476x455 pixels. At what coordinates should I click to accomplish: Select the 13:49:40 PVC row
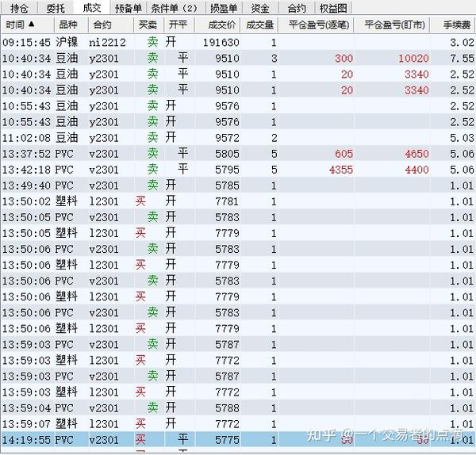pos(238,185)
